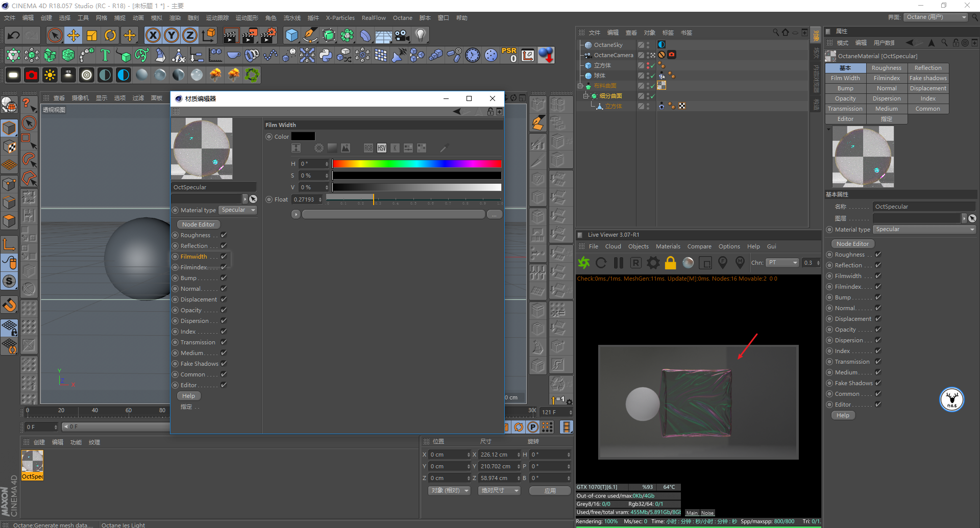Click the Undo arrow icon

coord(14,35)
